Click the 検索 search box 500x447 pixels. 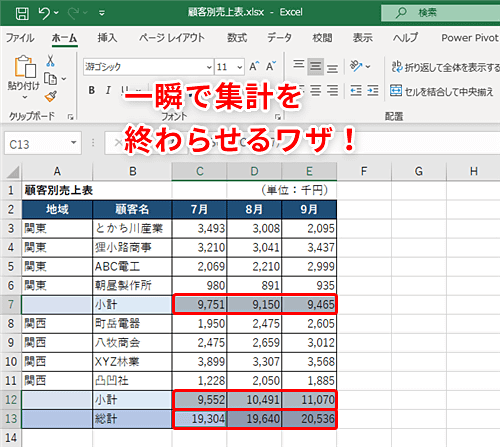click(x=441, y=13)
